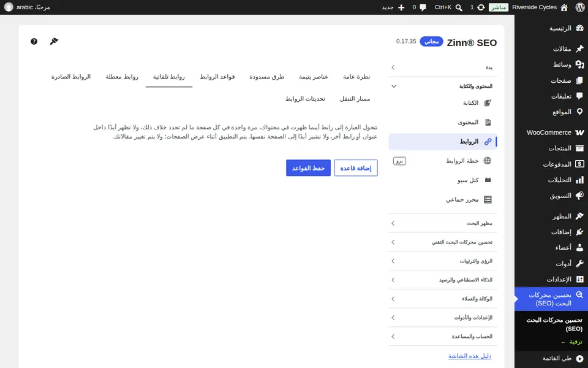Viewport: 588px width, 368px height.
Task: Switch to الروابط الصادرة tab
Action: (x=71, y=77)
